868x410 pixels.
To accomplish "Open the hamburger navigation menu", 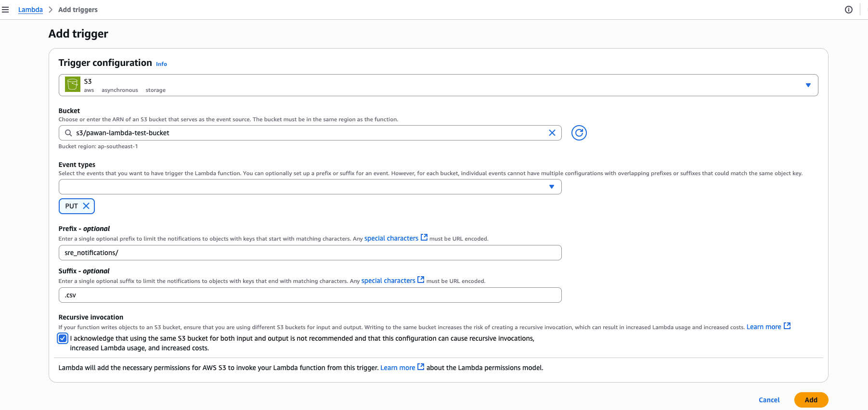I will (5, 10).
